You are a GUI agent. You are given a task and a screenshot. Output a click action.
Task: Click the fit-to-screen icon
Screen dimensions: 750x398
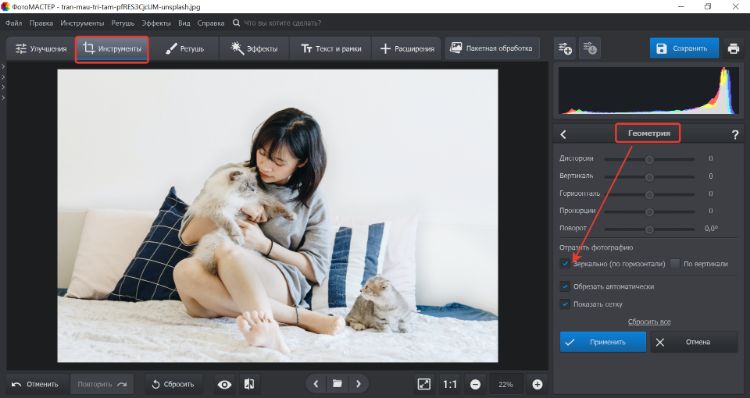(x=424, y=384)
